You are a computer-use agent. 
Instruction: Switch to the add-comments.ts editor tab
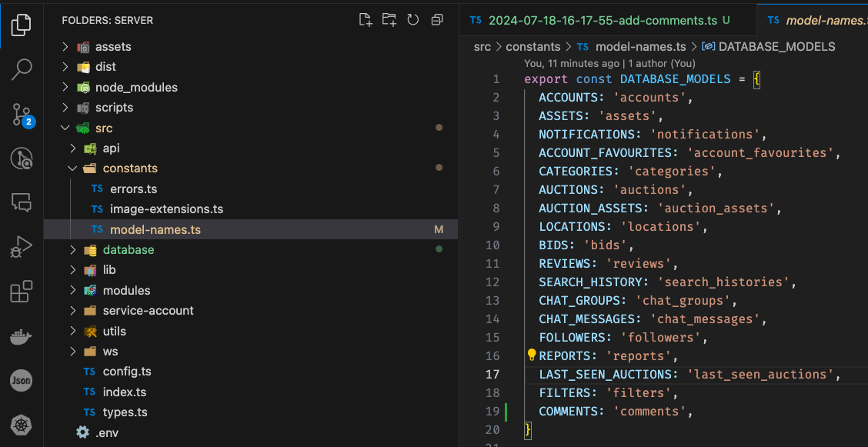607,21
